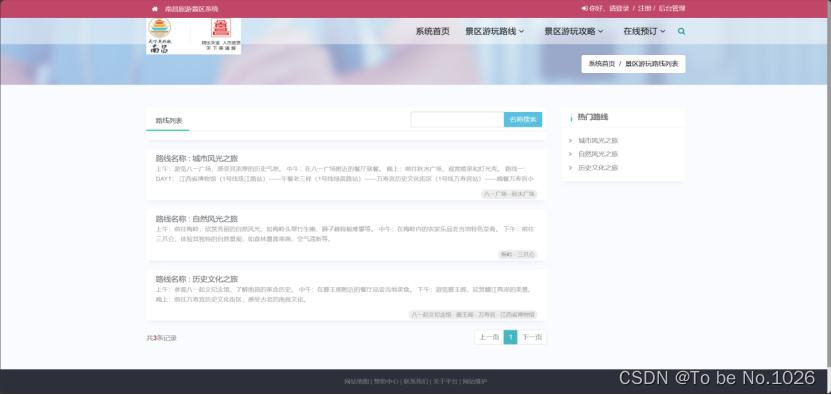This screenshot has width=831, height=395.
Task: Click the 网站维护 footer link
Action: pos(475,381)
